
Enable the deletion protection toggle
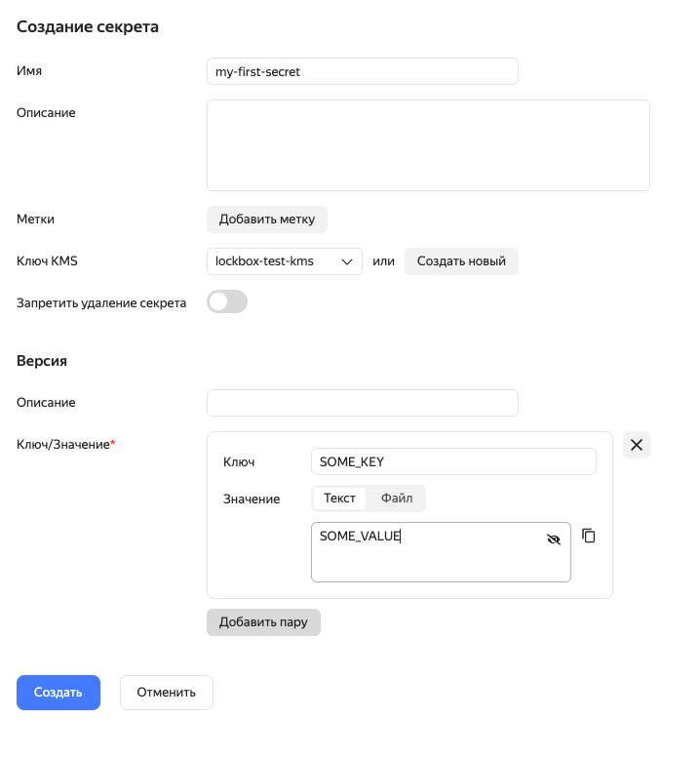tap(227, 302)
